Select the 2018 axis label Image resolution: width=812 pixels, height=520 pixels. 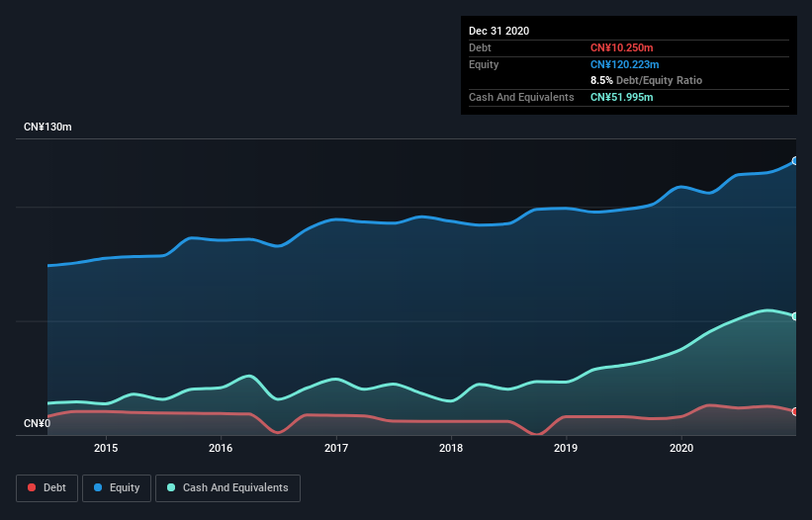click(451, 448)
